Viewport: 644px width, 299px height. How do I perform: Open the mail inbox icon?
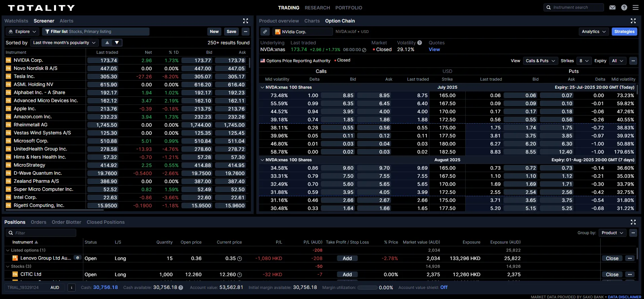pos(612,7)
